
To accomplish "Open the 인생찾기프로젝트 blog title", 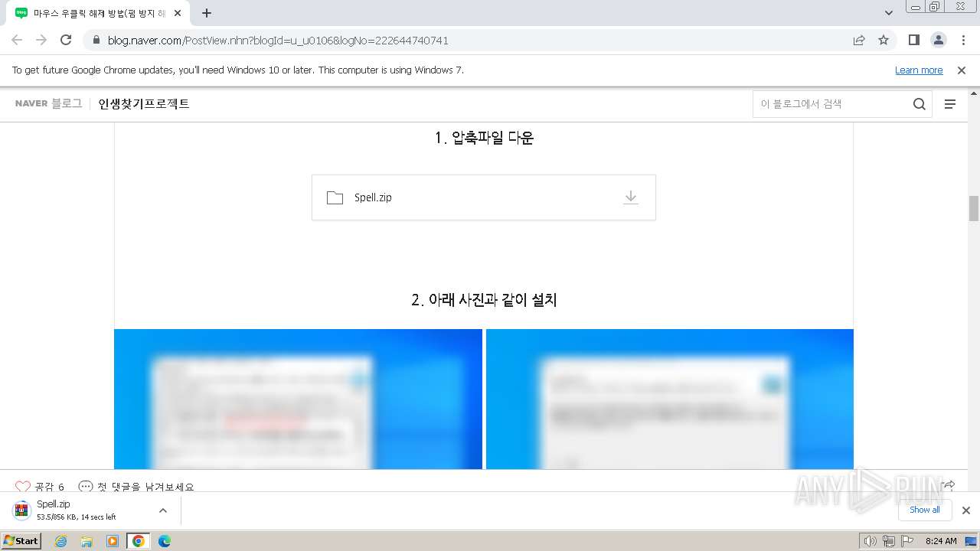I will pos(144,103).
